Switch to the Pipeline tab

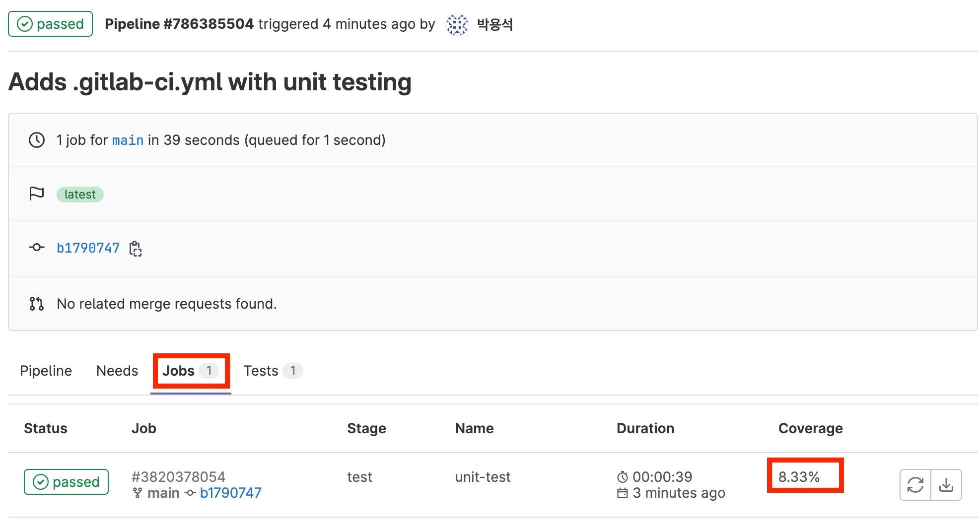(x=46, y=371)
